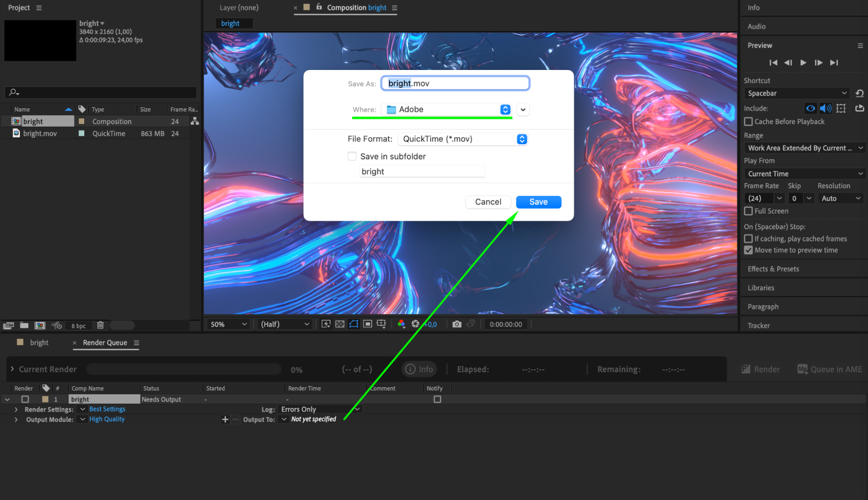Click Cancel in the dialog
This screenshot has width=868, height=500.
tap(488, 202)
